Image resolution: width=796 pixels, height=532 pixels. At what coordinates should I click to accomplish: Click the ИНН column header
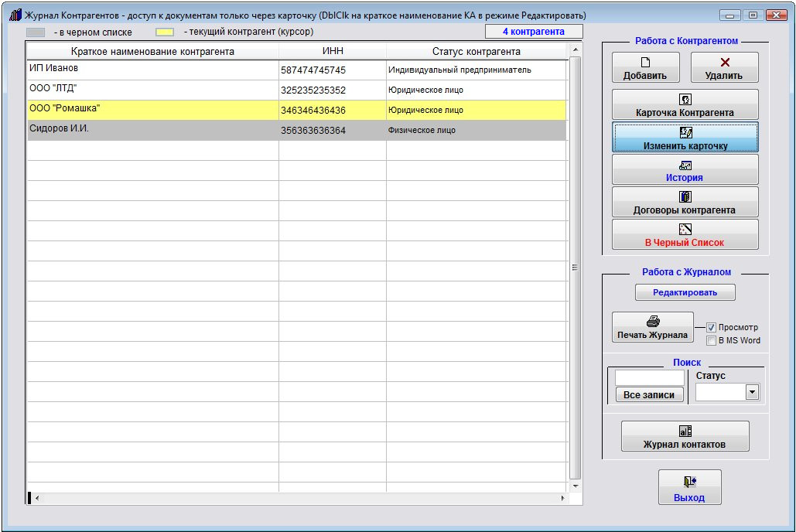click(332, 51)
